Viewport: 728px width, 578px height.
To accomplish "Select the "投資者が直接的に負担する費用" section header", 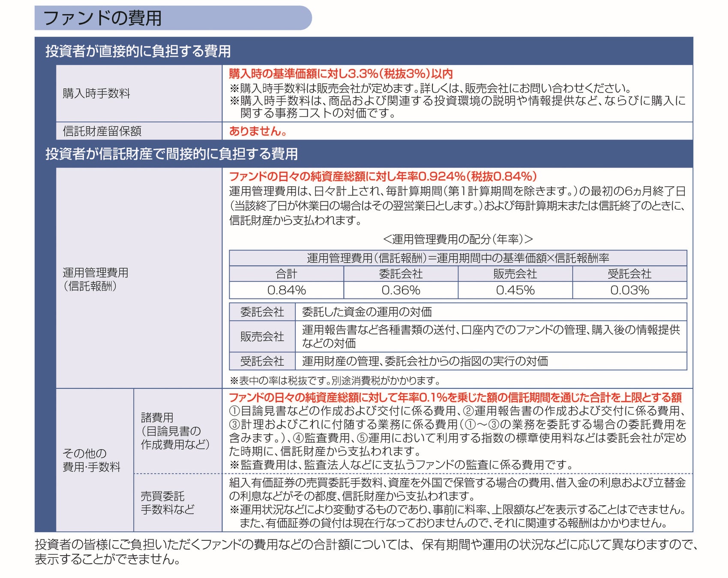I will [138, 51].
